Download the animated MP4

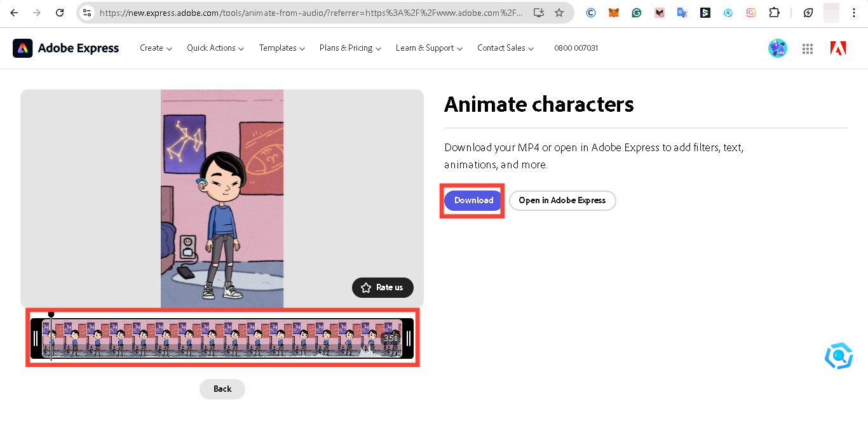click(x=473, y=201)
